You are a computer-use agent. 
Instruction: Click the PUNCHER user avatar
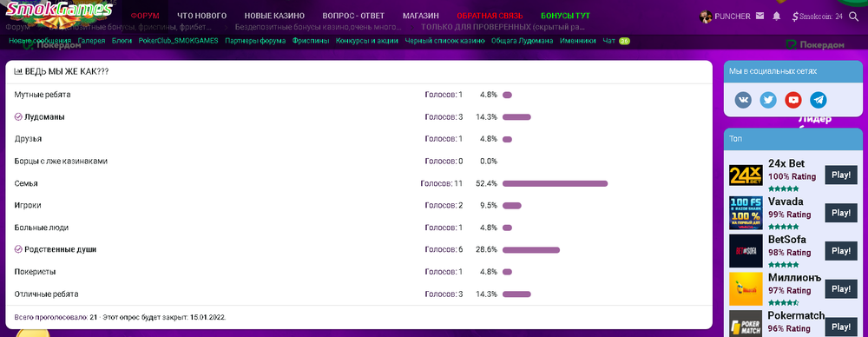click(x=706, y=17)
